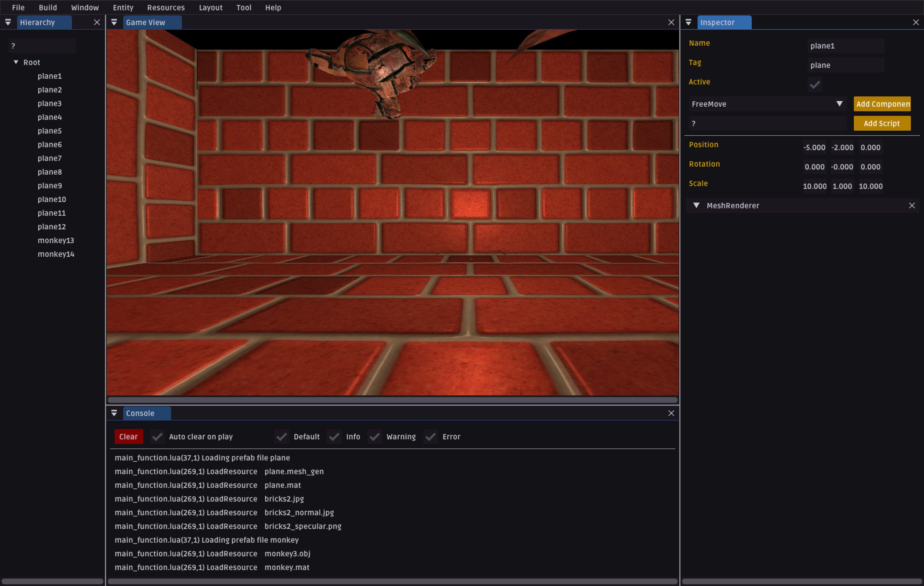924x586 pixels.
Task: Collapse the MeshRenderer component section
Action: 696,205
